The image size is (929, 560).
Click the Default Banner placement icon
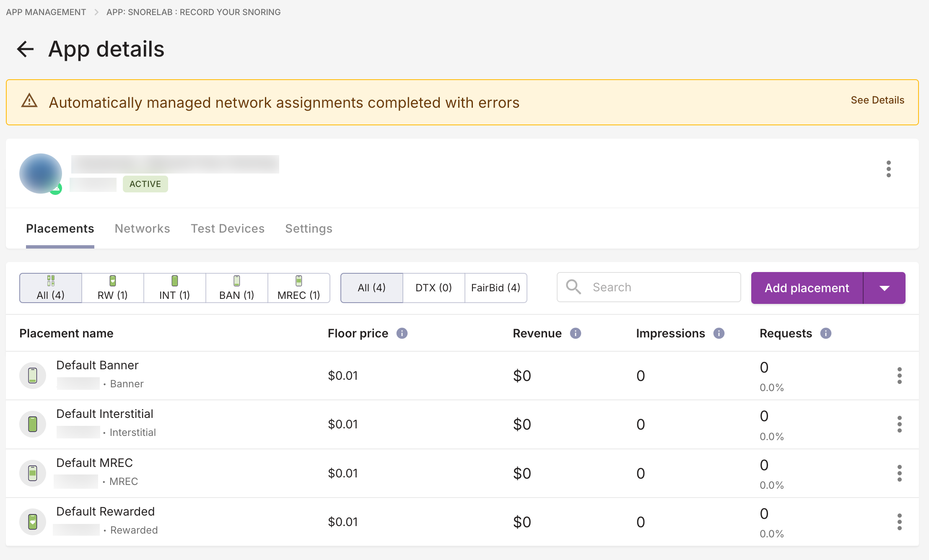click(33, 376)
